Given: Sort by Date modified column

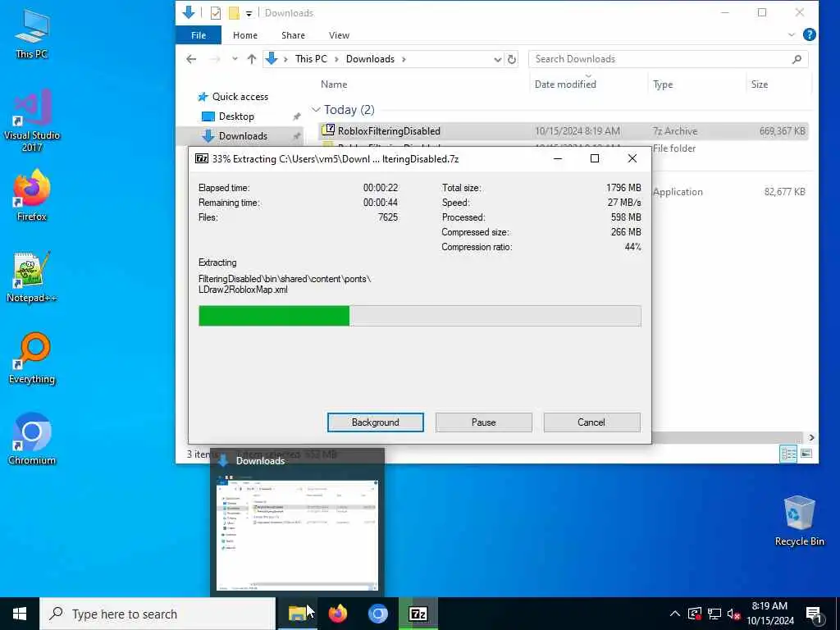Looking at the screenshot, I should click(565, 84).
